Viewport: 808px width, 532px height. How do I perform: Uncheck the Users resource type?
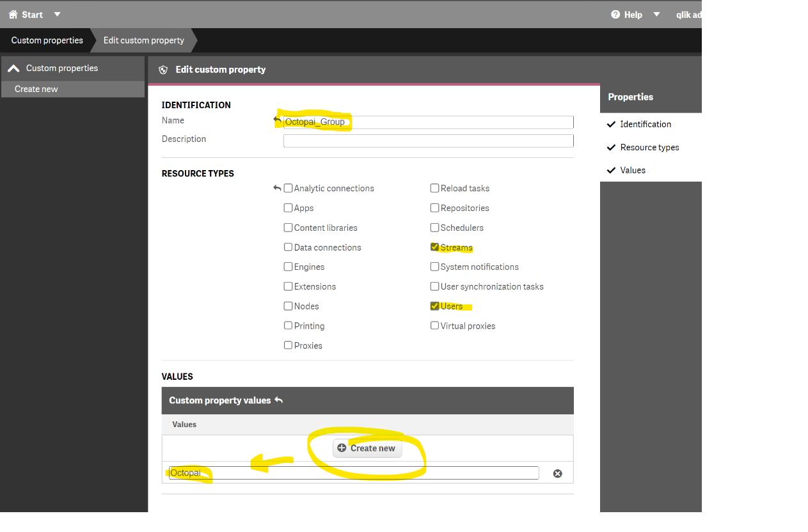[435, 306]
